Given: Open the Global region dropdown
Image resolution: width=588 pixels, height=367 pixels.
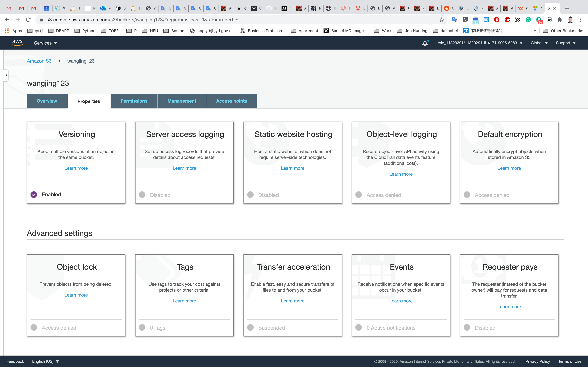Looking at the screenshot, I should [x=539, y=43].
